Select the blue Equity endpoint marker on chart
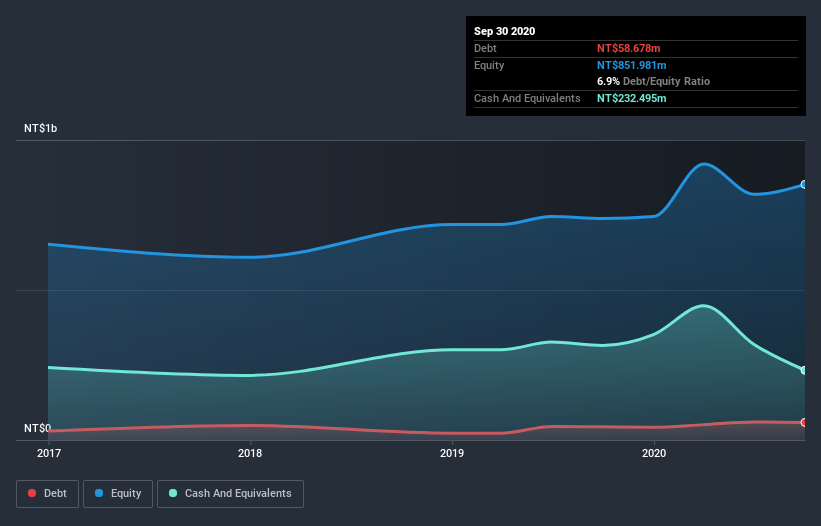This screenshot has width=821, height=526. 804,185
